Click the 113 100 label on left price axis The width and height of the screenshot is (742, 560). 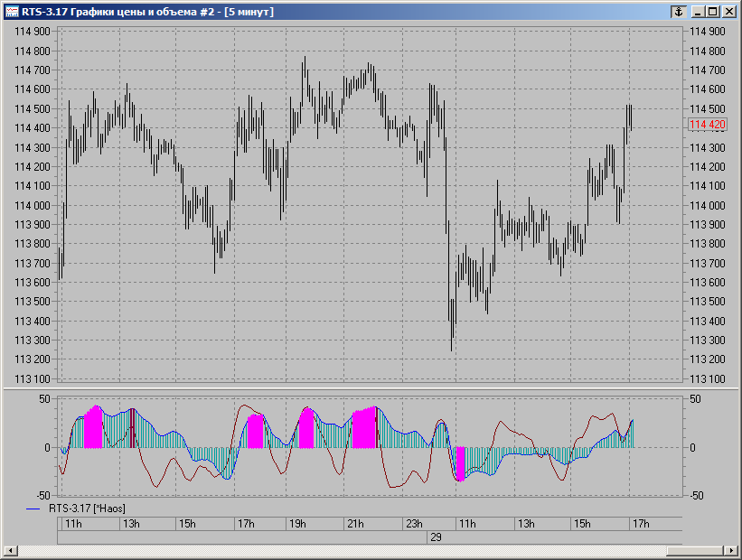click(33, 378)
